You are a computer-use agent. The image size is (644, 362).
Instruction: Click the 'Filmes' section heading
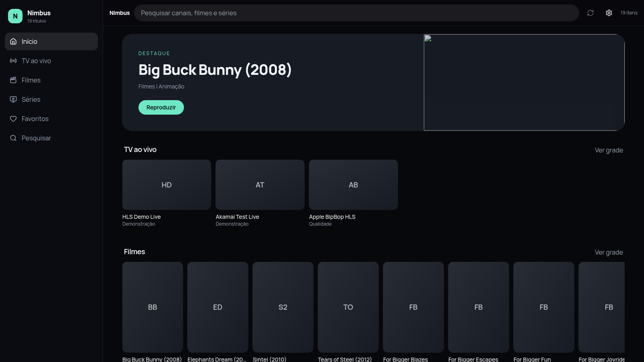[134, 252]
